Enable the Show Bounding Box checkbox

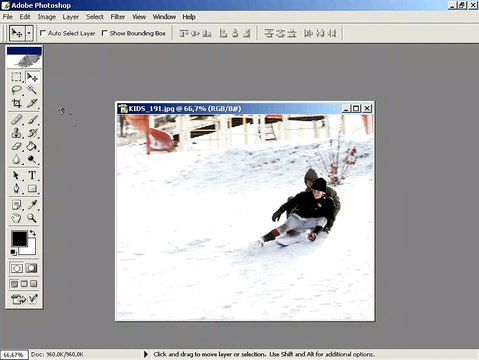pyautogui.click(x=104, y=33)
